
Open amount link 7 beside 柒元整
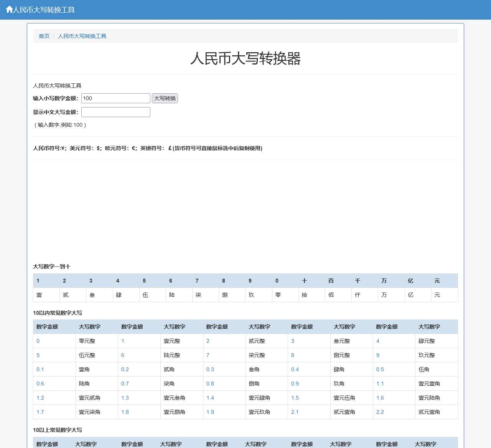pos(208,355)
